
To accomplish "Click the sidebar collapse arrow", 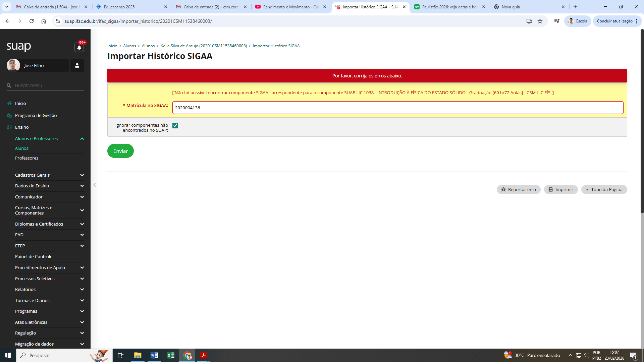I will (x=95, y=185).
